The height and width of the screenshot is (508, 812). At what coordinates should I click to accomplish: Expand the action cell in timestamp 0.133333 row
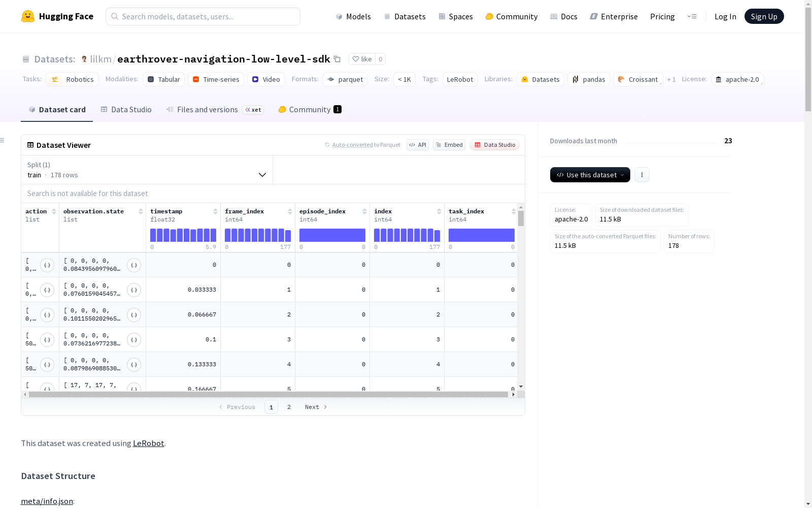click(x=47, y=365)
